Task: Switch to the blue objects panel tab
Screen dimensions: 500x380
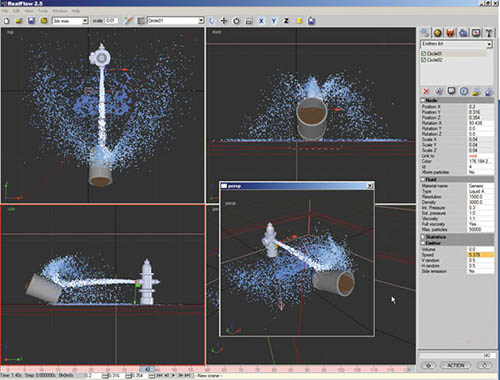Action: (463, 33)
